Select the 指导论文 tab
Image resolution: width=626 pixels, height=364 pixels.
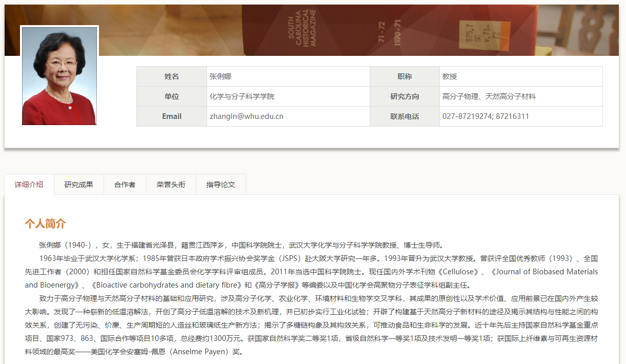click(220, 184)
